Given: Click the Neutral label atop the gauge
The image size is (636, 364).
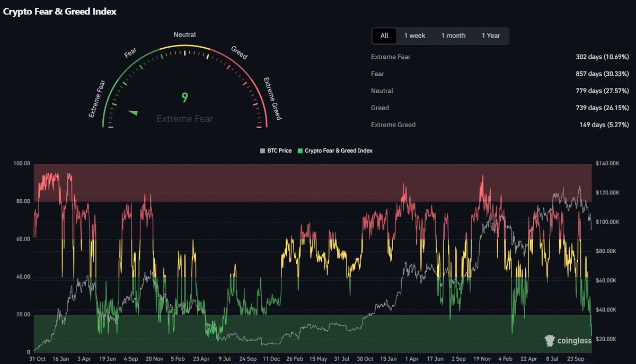Looking at the screenshot, I should [x=184, y=34].
